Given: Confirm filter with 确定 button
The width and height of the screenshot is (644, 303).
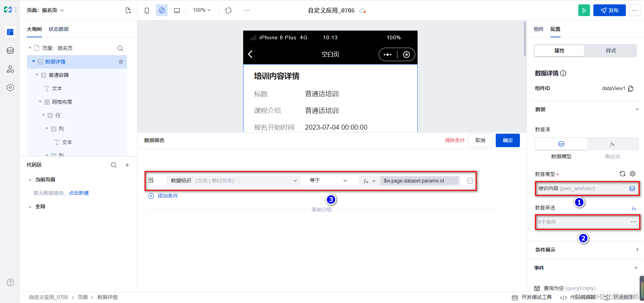Looking at the screenshot, I should (x=508, y=140).
